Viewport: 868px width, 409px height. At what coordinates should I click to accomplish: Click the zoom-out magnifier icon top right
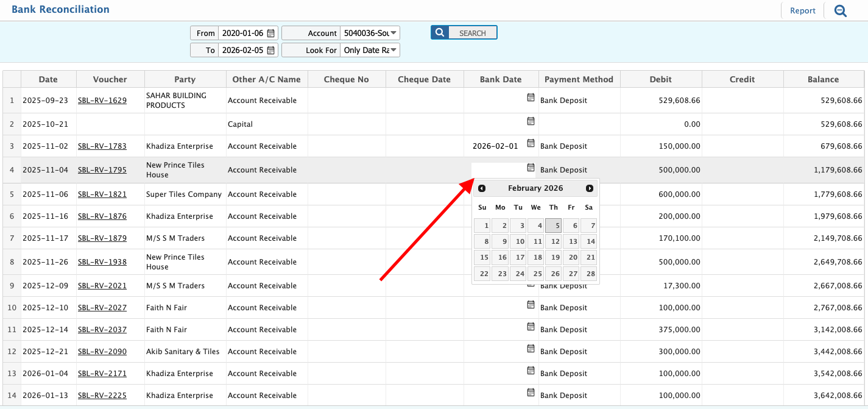[x=841, y=10]
